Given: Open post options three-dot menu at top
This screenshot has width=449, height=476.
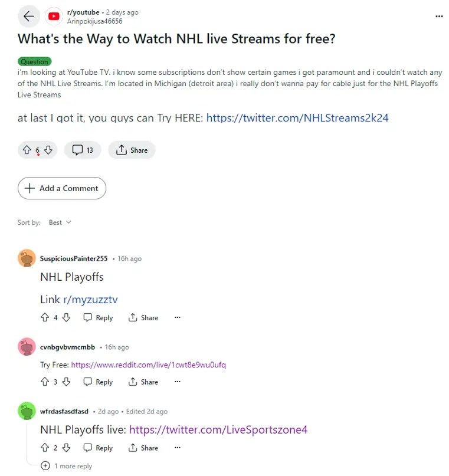Looking at the screenshot, I should tap(439, 17).
